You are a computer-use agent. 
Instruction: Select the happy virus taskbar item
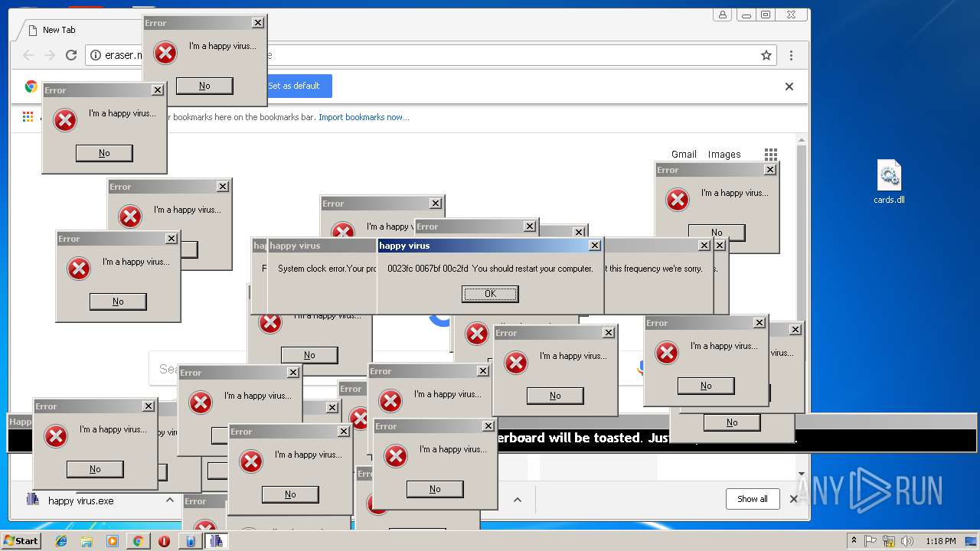coord(216,541)
